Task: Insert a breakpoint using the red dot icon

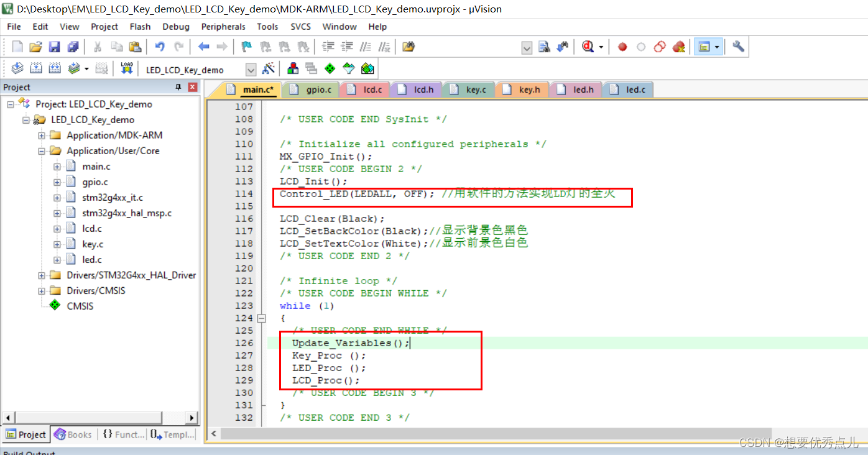Action: tap(622, 47)
